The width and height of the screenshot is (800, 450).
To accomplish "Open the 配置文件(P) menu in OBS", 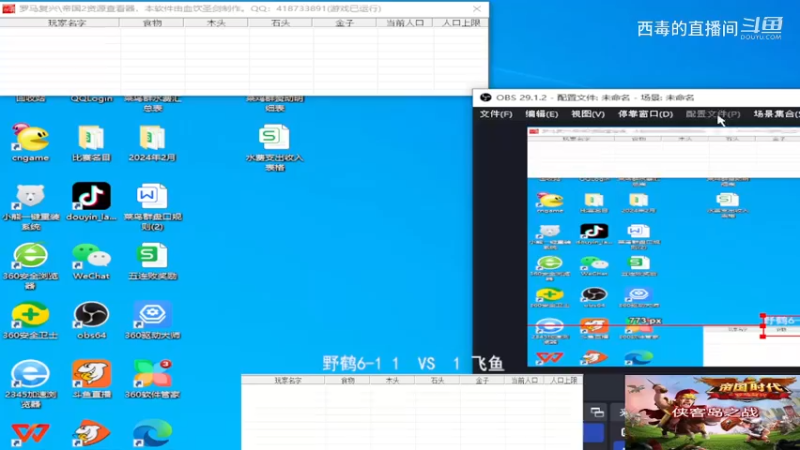I will point(713,114).
